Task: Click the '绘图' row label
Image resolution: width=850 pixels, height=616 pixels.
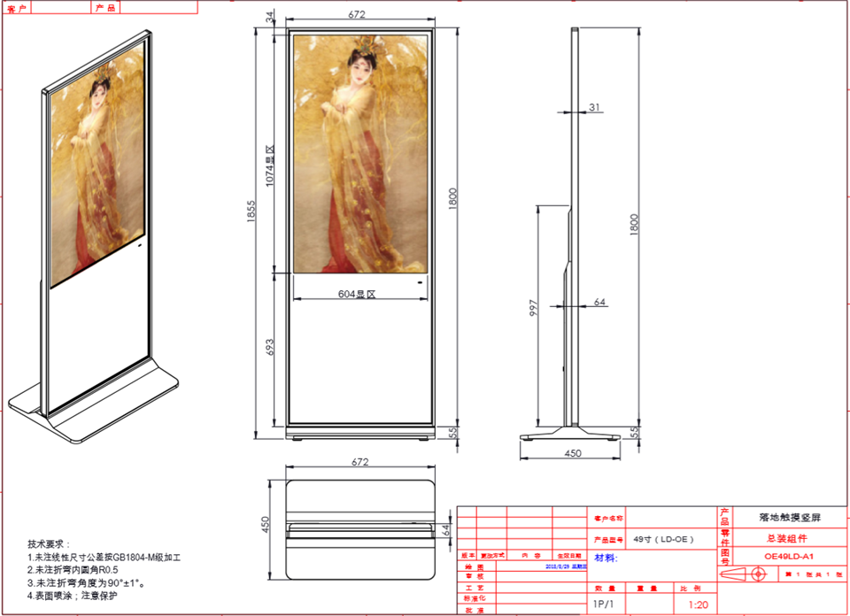Action: point(473,567)
